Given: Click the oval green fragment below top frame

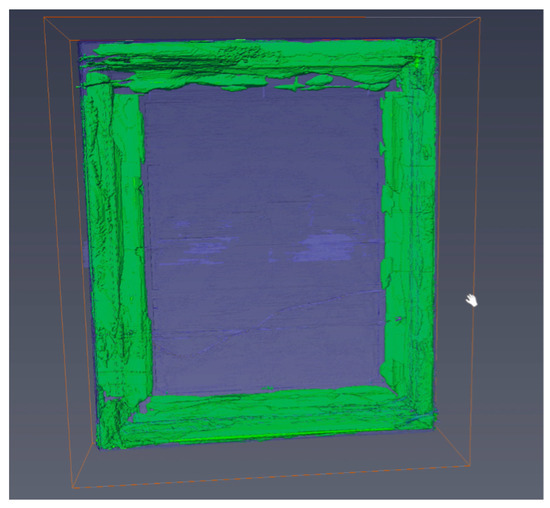Looking at the screenshot, I should click(319, 80).
